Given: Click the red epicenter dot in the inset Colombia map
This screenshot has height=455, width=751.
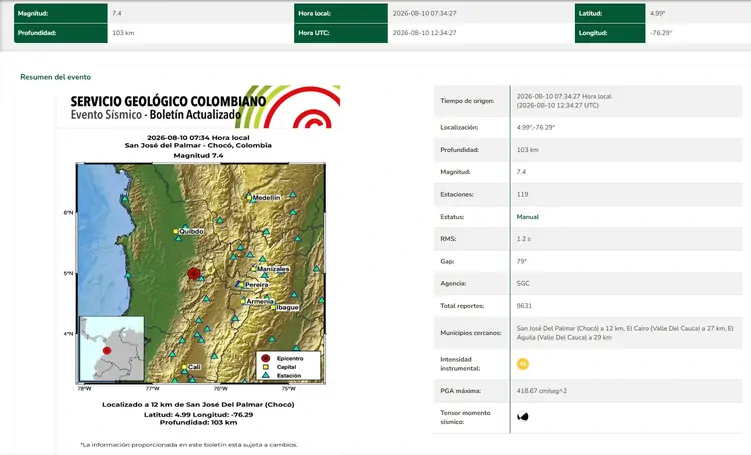Looking at the screenshot, I should (107, 351).
